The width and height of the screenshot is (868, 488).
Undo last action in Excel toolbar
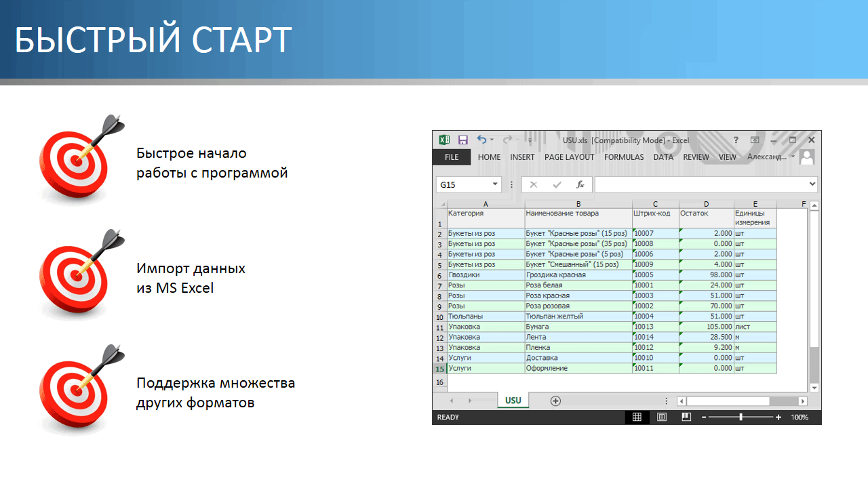(x=481, y=140)
